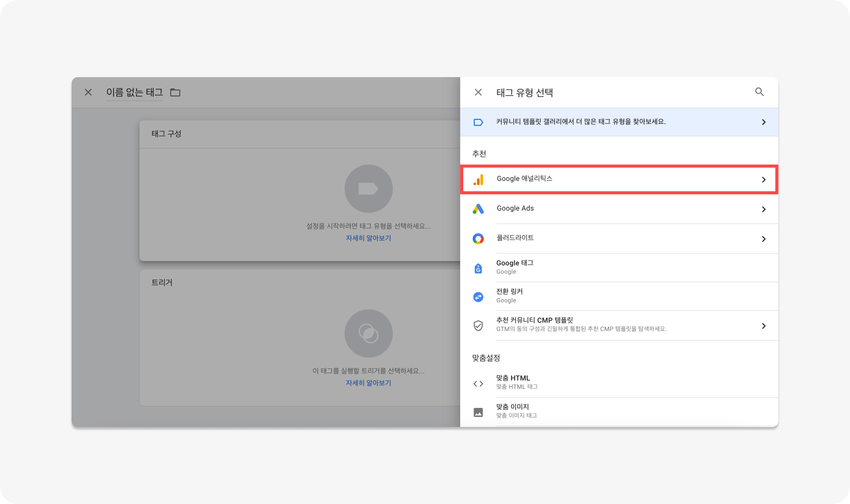Close the 이름 없는 태그 editor
The image size is (850, 504).
[88, 92]
